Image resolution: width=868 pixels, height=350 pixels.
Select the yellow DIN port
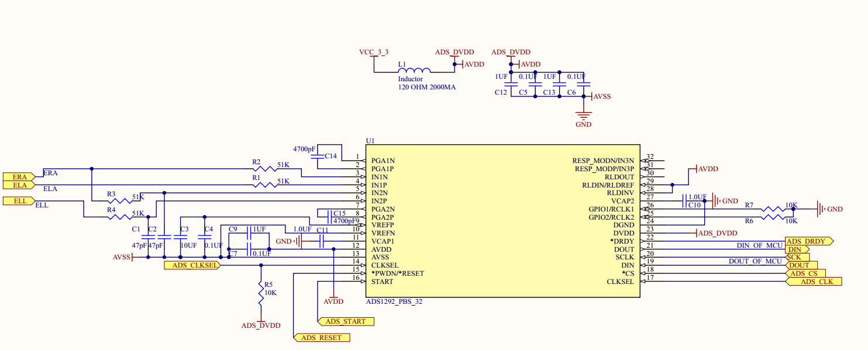tap(798, 249)
